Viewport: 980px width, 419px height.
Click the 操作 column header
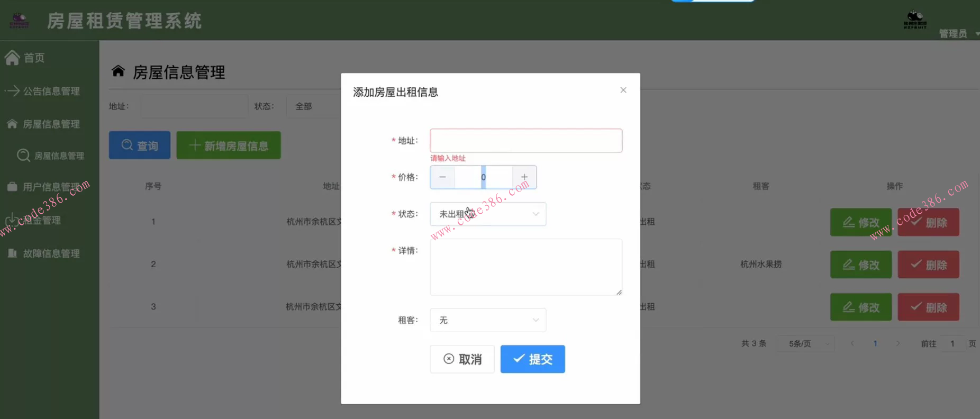(x=895, y=186)
